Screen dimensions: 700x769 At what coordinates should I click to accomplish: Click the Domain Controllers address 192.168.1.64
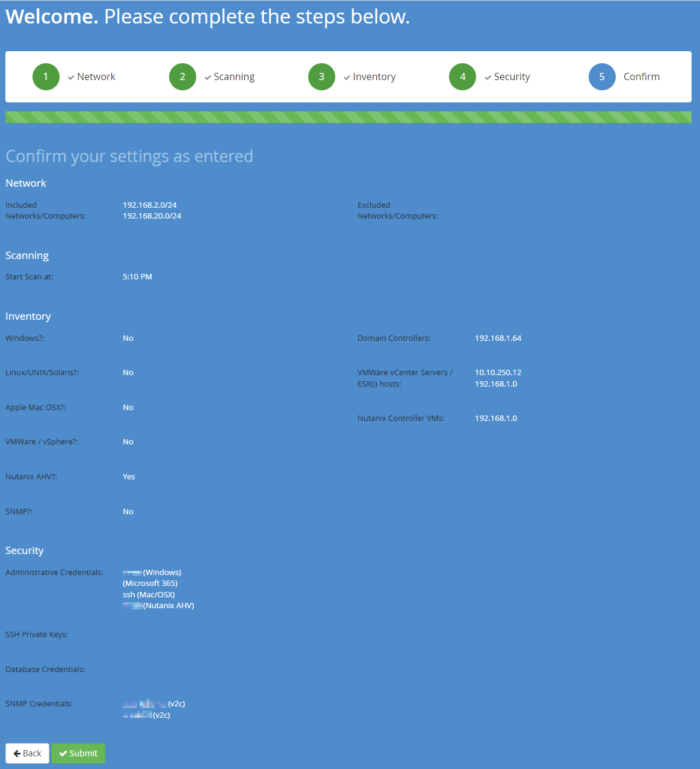(x=498, y=338)
